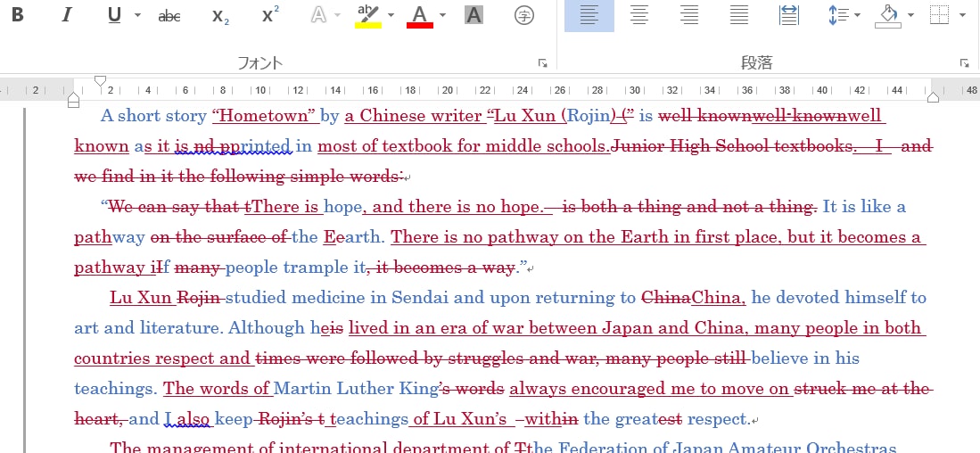Apply borders to the paragraph
980x453 pixels.
tap(939, 15)
